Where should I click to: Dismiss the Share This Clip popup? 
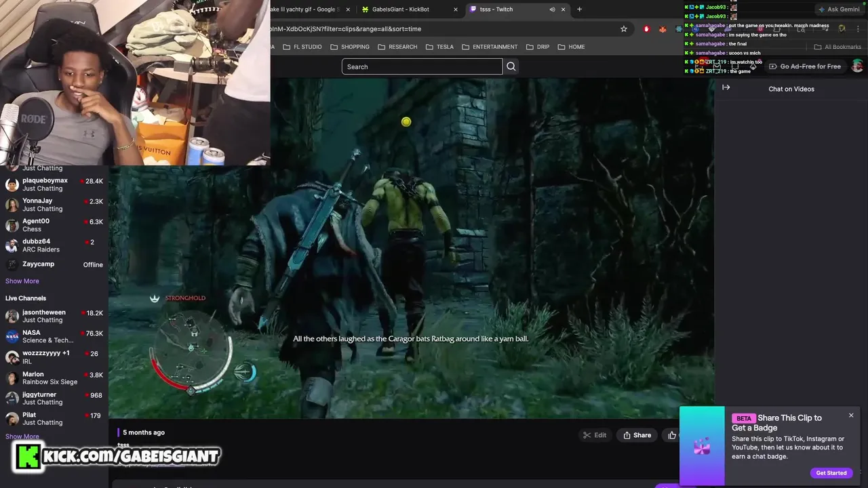[x=851, y=415]
